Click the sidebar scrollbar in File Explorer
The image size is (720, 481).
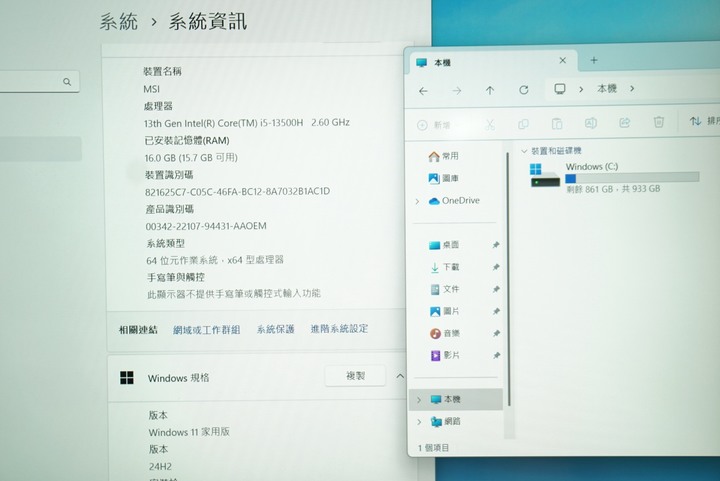[508, 279]
